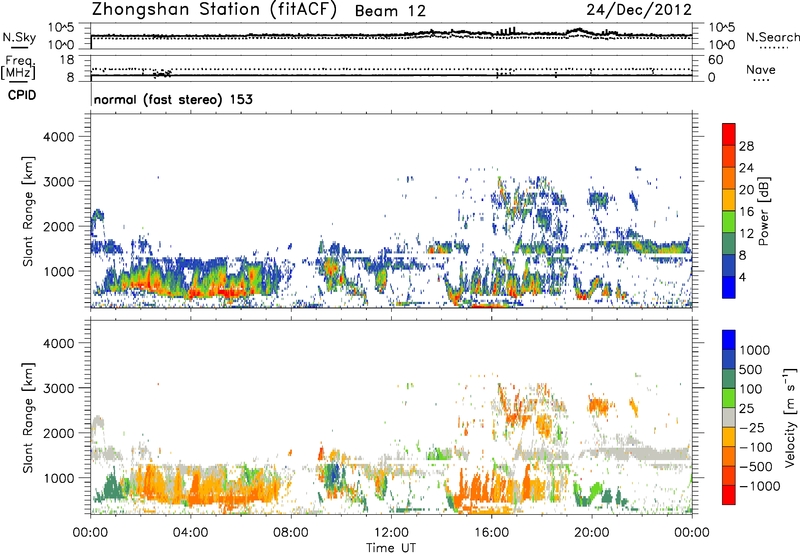Select the "Beam 12" label
This screenshot has height=554, width=800.
[x=390, y=11]
